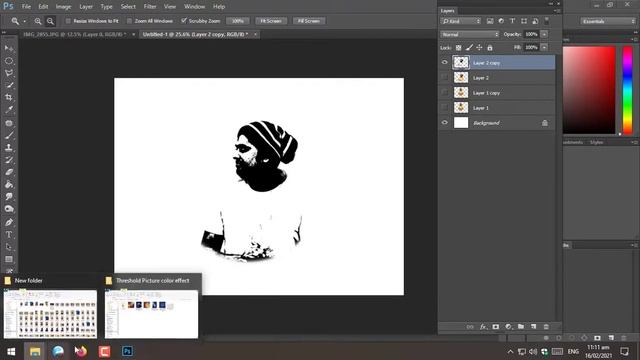The height and width of the screenshot is (360, 640).
Task: Show Layer 2 visibility box
Action: click(x=444, y=78)
